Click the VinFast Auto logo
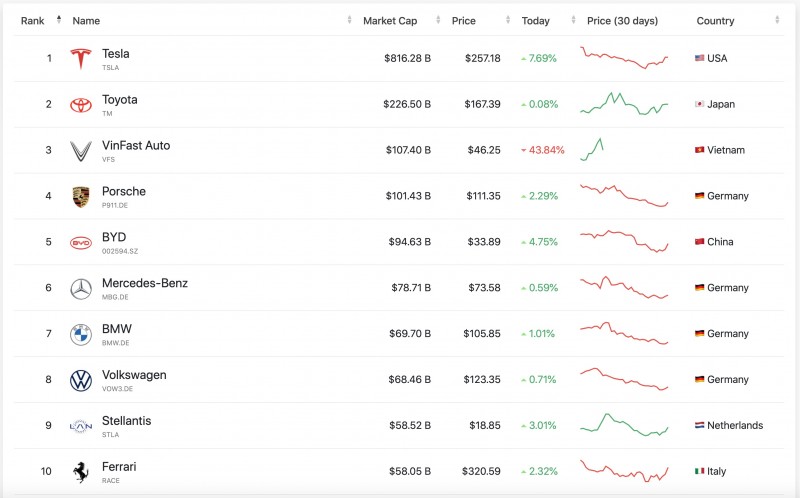Viewport: 800px width, 498px height. pyautogui.click(x=80, y=151)
